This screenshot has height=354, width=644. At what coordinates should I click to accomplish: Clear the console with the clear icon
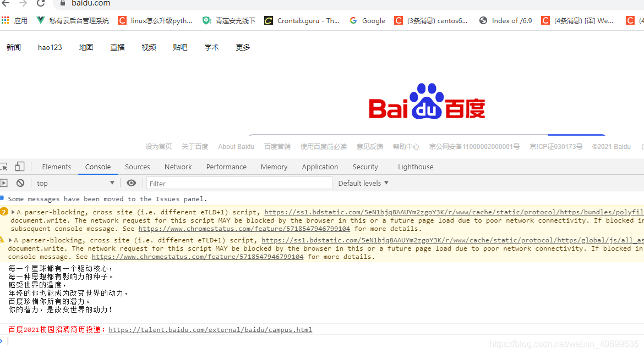click(x=20, y=183)
